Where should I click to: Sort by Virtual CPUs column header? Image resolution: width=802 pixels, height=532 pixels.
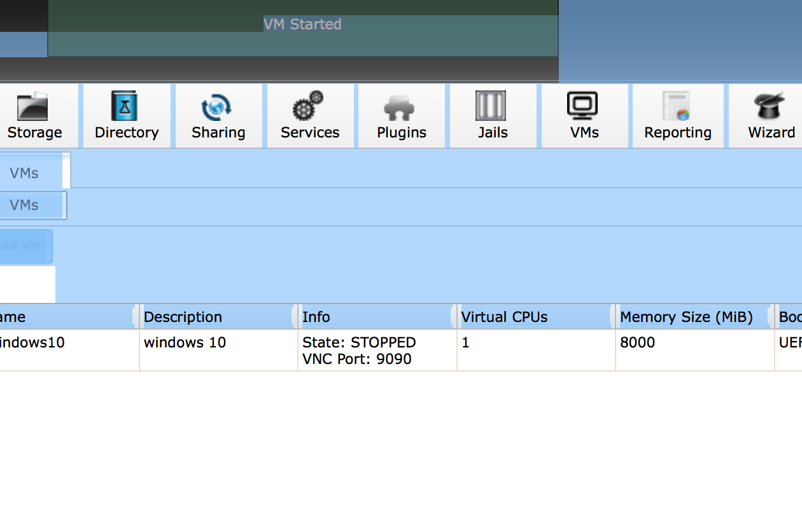[536, 317]
